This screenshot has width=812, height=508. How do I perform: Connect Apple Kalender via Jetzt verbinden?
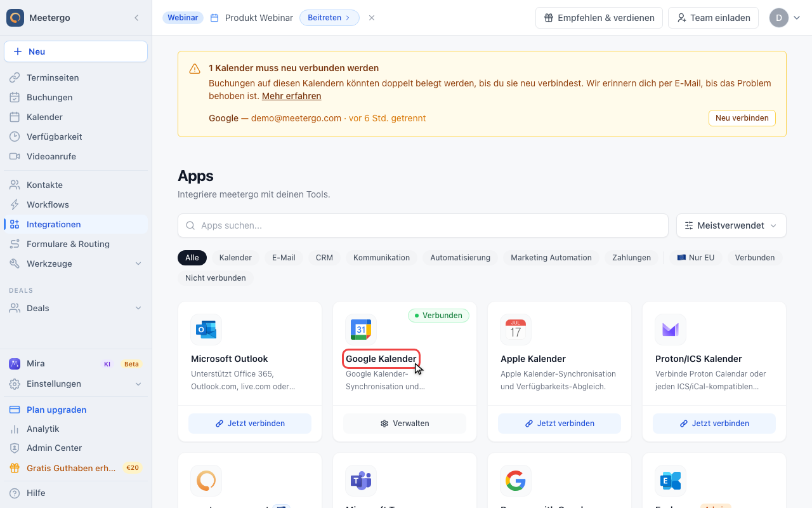(560, 424)
